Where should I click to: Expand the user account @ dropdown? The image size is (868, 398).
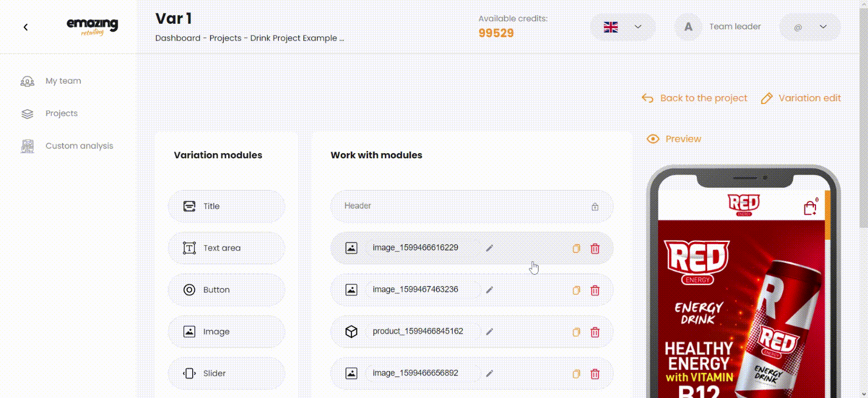[x=810, y=27]
